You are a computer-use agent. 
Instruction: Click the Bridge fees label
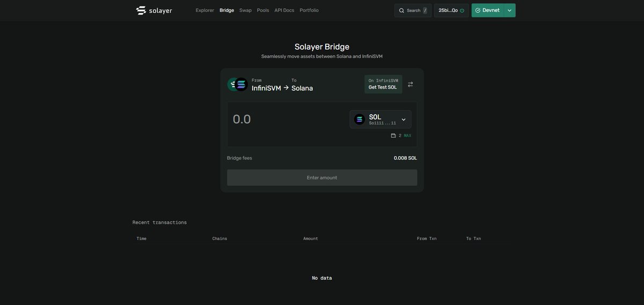[x=239, y=158]
